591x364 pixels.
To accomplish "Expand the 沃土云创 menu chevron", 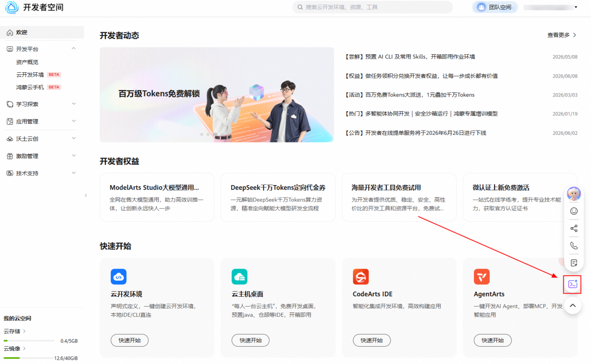I will click(74, 139).
